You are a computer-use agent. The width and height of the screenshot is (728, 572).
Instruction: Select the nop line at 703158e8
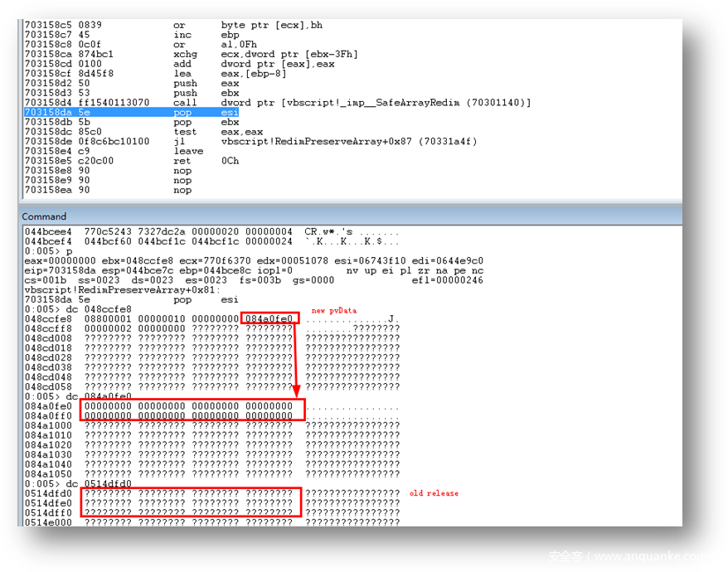(108, 171)
